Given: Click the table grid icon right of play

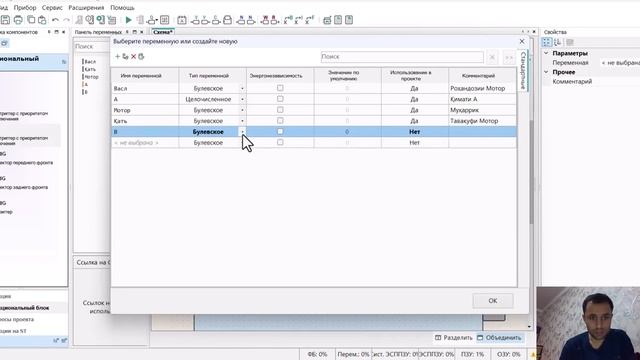Looking at the screenshot, I should [x=164, y=20].
